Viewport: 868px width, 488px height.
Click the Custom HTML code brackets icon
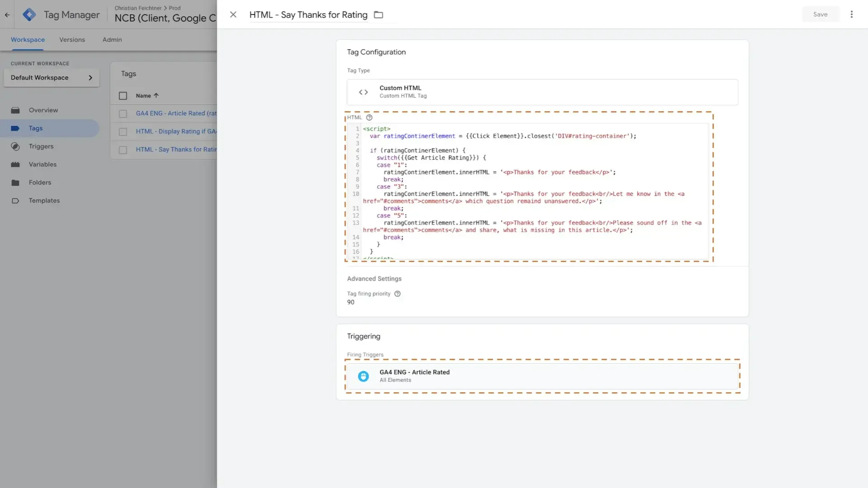point(363,92)
